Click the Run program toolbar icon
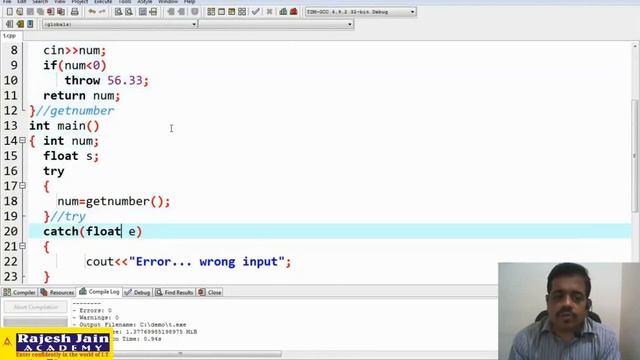The width and height of the screenshot is (640, 360). (221, 12)
